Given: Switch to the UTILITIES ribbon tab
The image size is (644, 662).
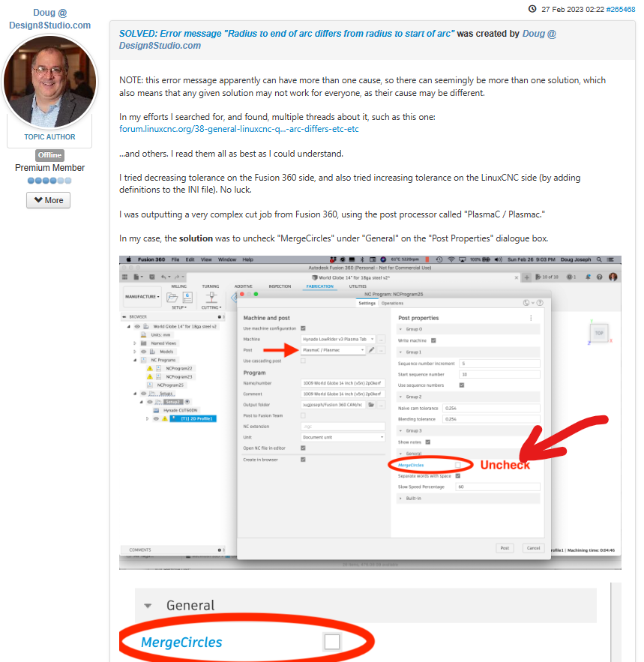Looking at the screenshot, I should click(358, 286).
